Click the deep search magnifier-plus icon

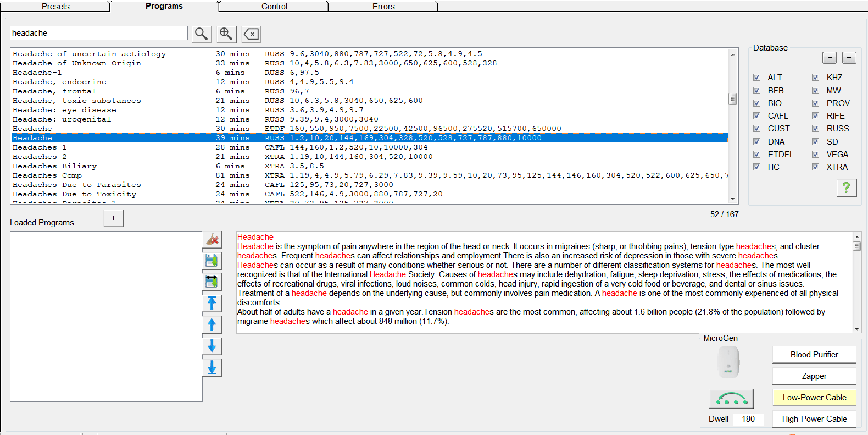point(226,34)
